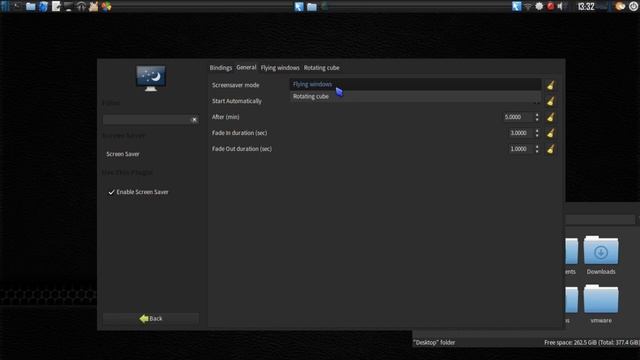This screenshot has height=360, width=640.
Task: Click inside the Filter search field
Action: point(146,120)
